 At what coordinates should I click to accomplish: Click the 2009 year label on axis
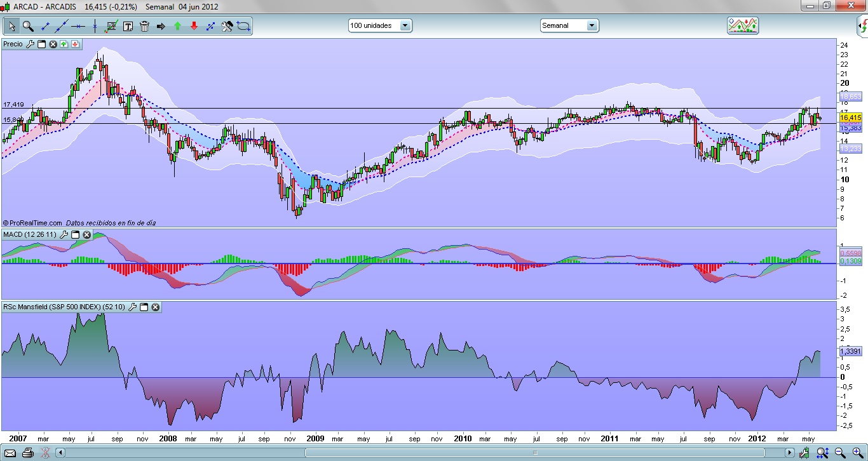coord(315,438)
